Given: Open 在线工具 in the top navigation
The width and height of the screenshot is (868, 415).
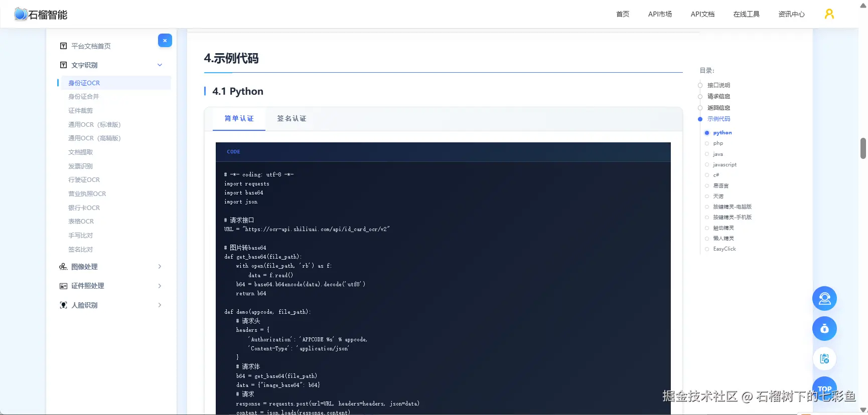Looking at the screenshot, I should pyautogui.click(x=746, y=14).
